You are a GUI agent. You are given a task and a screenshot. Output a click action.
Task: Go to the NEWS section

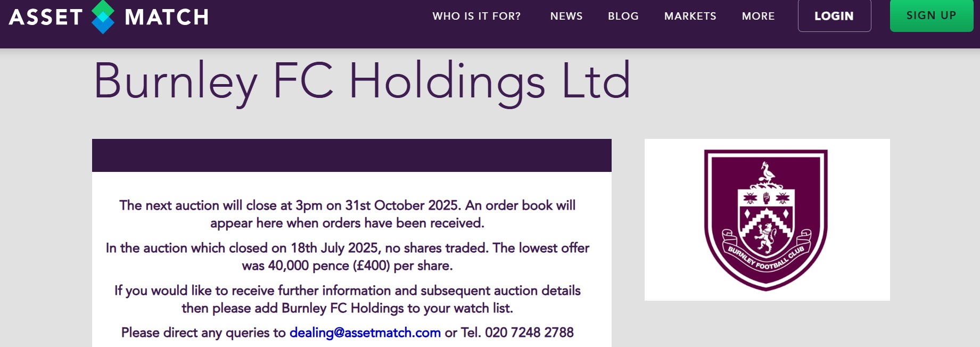click(x=566, y=16)
